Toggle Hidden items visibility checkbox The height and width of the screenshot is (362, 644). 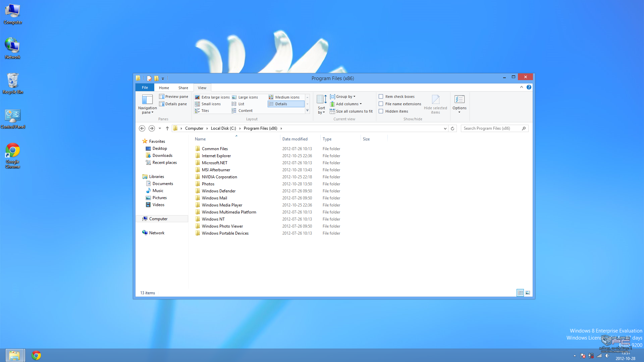pyautogui.click(x=381, y=111)
